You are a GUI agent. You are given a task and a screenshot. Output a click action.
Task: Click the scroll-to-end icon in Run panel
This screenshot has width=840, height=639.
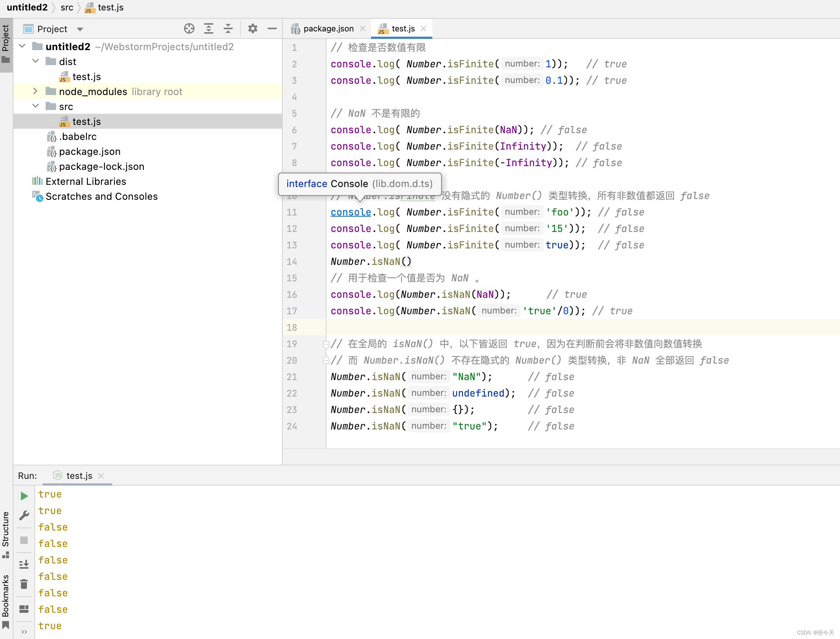[x=24, y=564]
